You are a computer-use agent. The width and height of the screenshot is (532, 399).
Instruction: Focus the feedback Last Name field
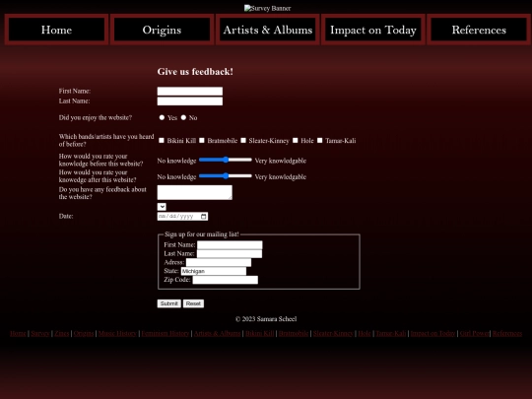pyautogui.click(x=190, y=101)
